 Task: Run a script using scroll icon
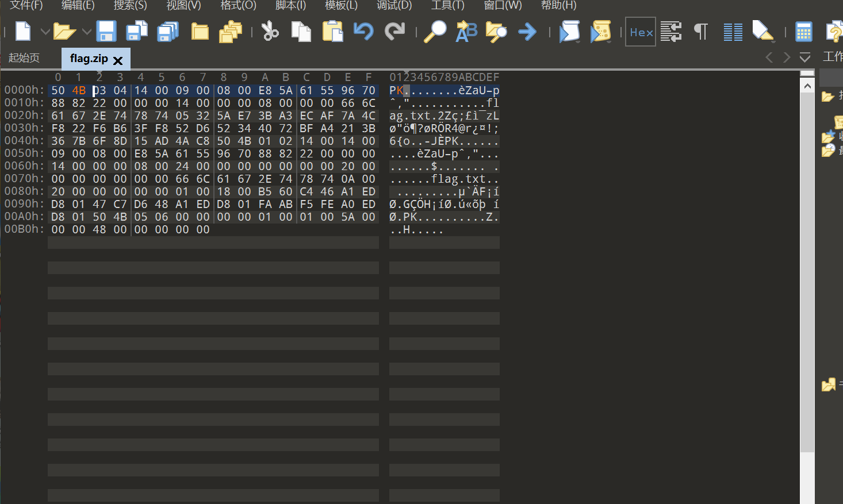click(569, 31)
